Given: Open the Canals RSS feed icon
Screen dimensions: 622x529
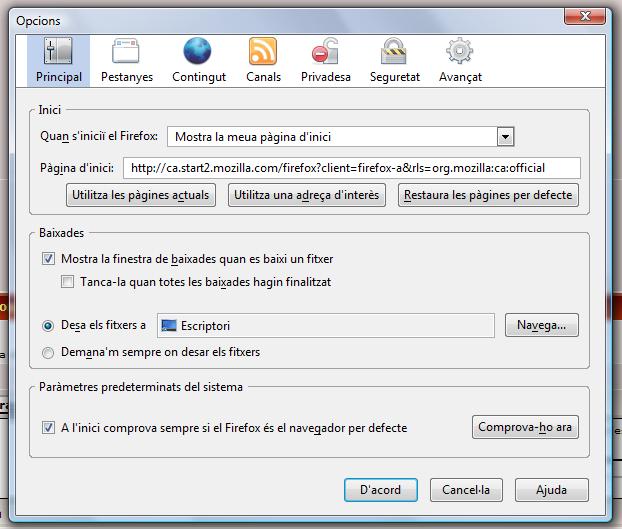Looking at the screenshot, I should point(263,52).
